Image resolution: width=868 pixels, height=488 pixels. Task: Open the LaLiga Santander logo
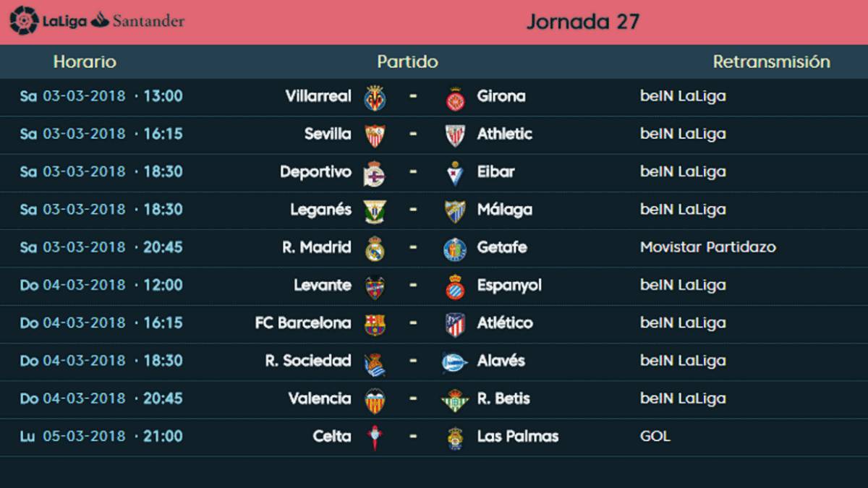pos(96,21)
